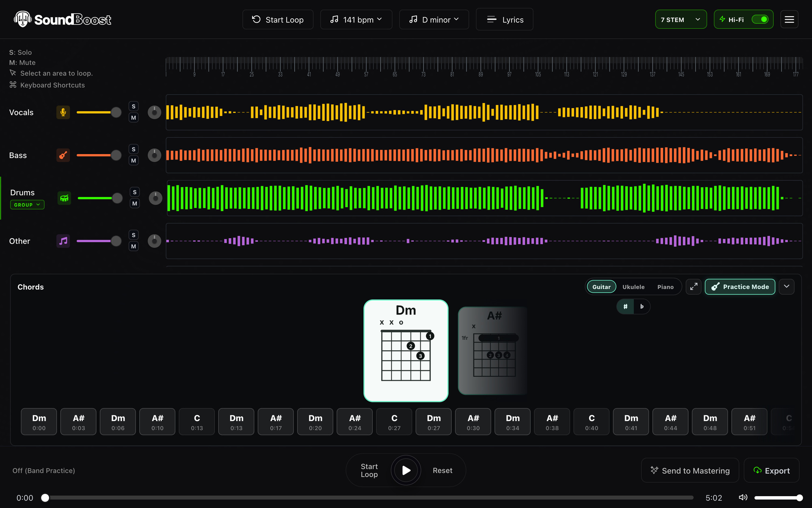Expand the Drums GROUP dropdown
This screenshot has width=812, height=508.
(27, 205)
